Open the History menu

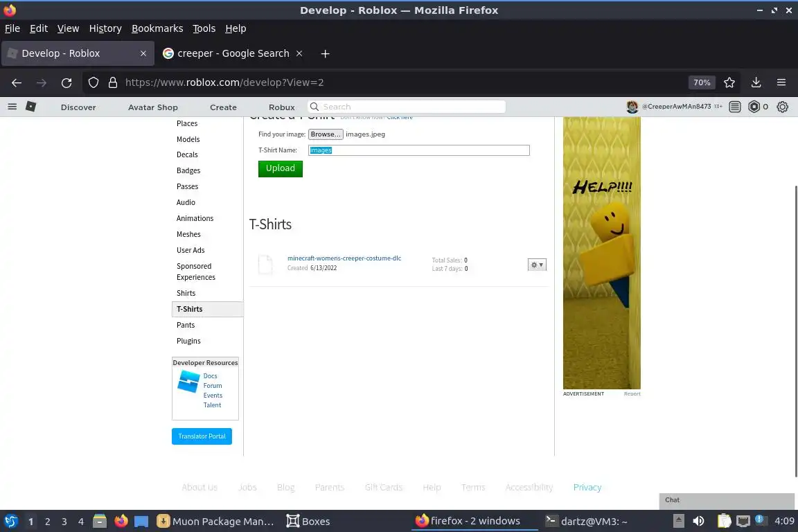(105, 28)
